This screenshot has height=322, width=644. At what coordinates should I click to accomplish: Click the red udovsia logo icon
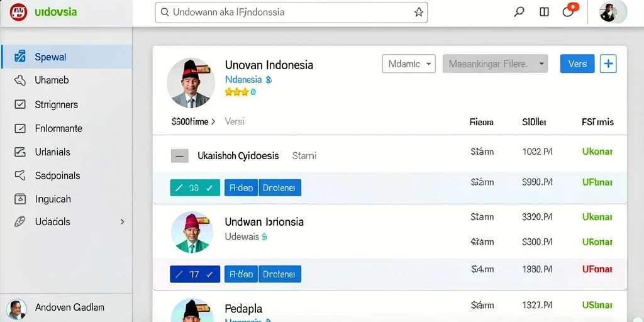(18, 12)
